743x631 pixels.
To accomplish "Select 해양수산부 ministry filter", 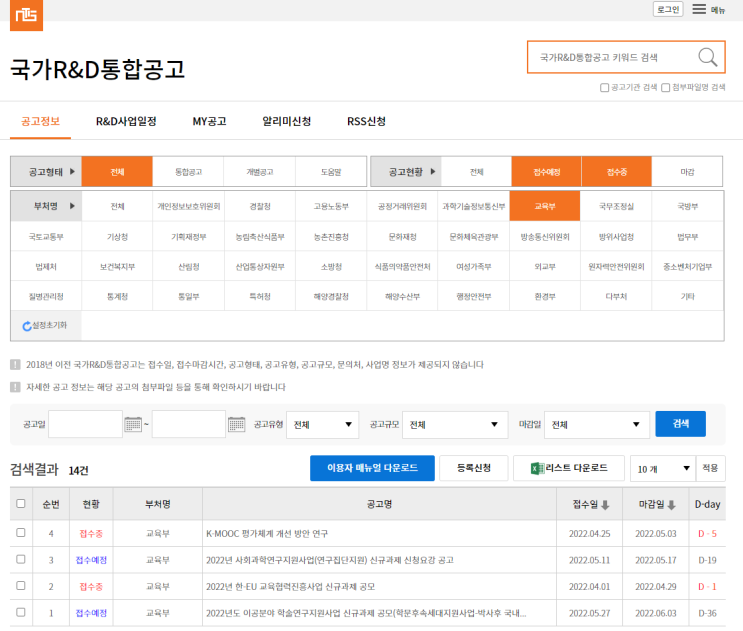I will point(402,296).
